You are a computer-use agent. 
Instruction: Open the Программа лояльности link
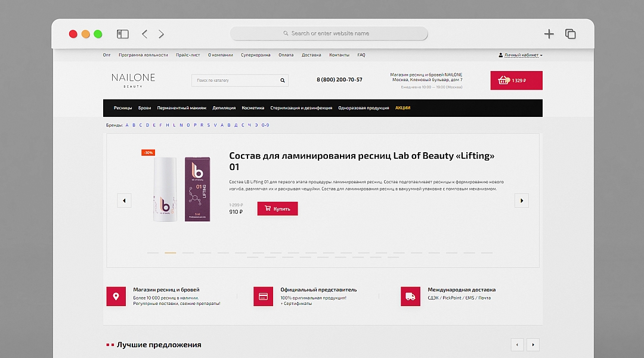pyautogui.click(x=143, y=55)
